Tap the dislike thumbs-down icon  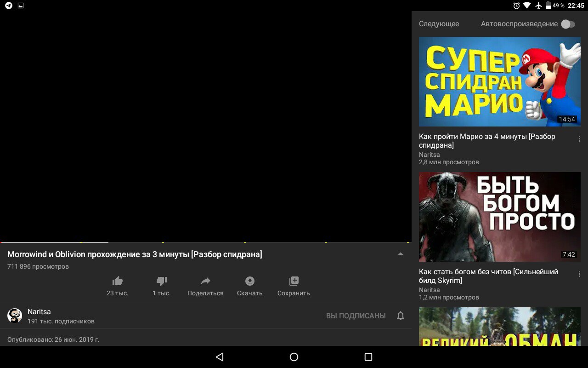tap(162, 281)
